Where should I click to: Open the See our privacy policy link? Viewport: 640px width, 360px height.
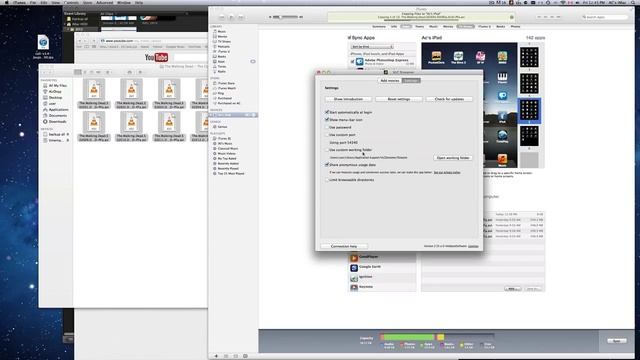pyautogui.click(x=447, y=173)
